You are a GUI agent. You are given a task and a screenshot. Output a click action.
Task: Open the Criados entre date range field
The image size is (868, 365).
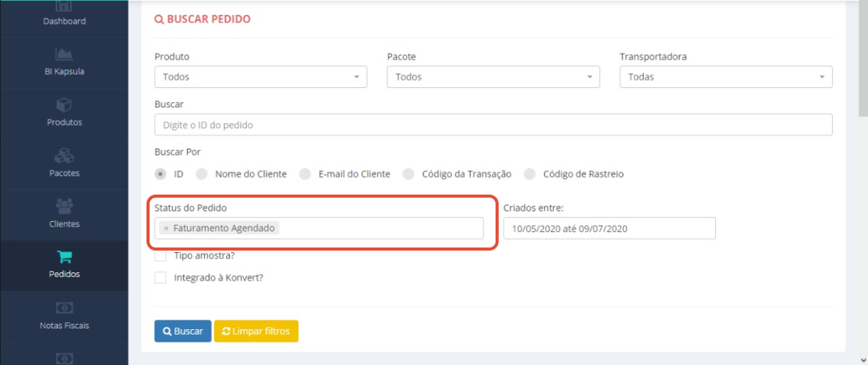click(x=609, y=228)
